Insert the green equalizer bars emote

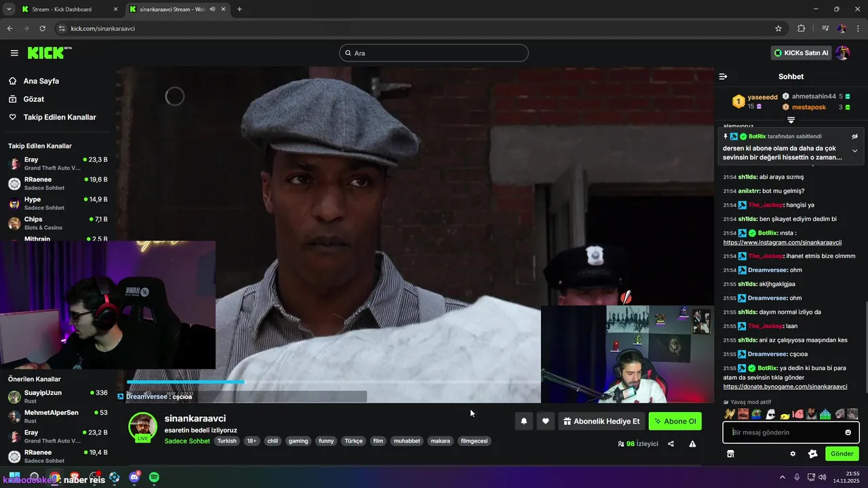pyautogui.click(x=825, y=413)
